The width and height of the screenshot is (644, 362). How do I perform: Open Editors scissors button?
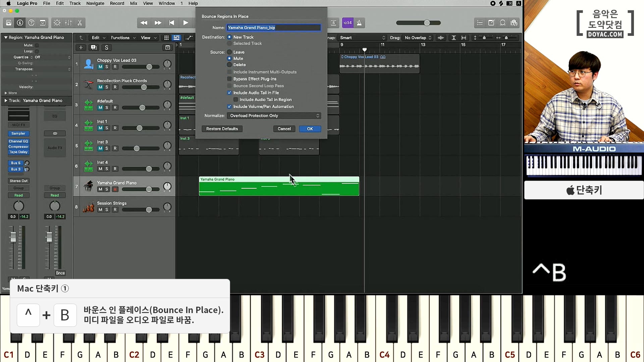[80, 23]
